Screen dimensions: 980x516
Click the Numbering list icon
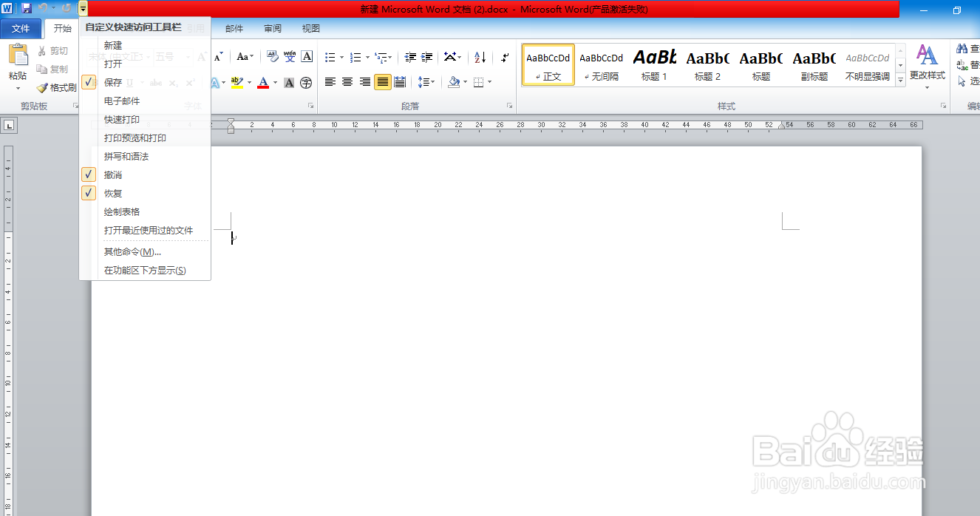coord(355,57)
